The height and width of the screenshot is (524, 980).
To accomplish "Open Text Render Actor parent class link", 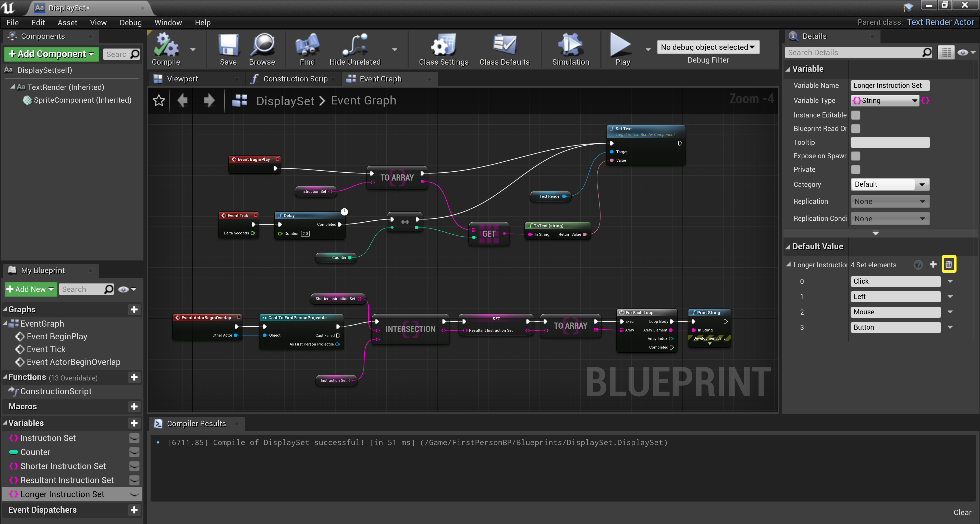I will click(x=940, y=22).
